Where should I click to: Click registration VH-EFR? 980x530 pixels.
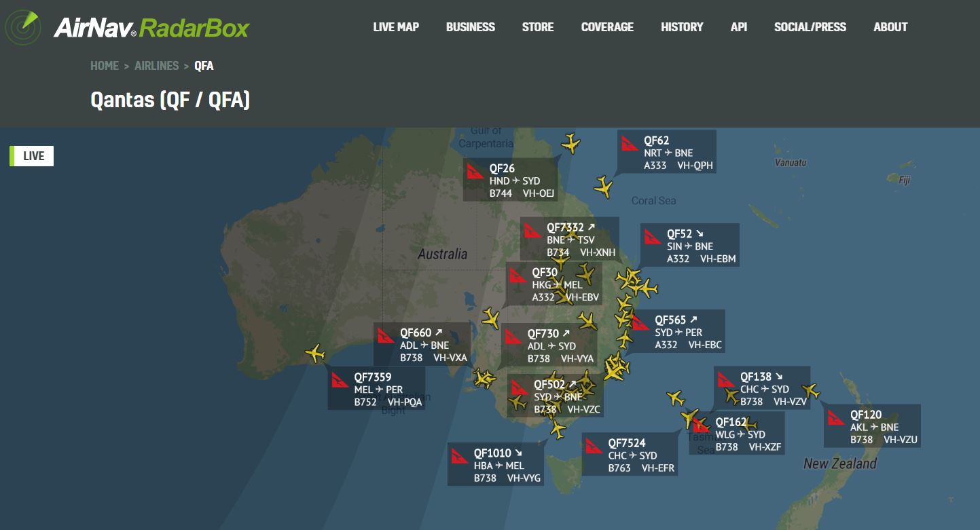point(659,468)
